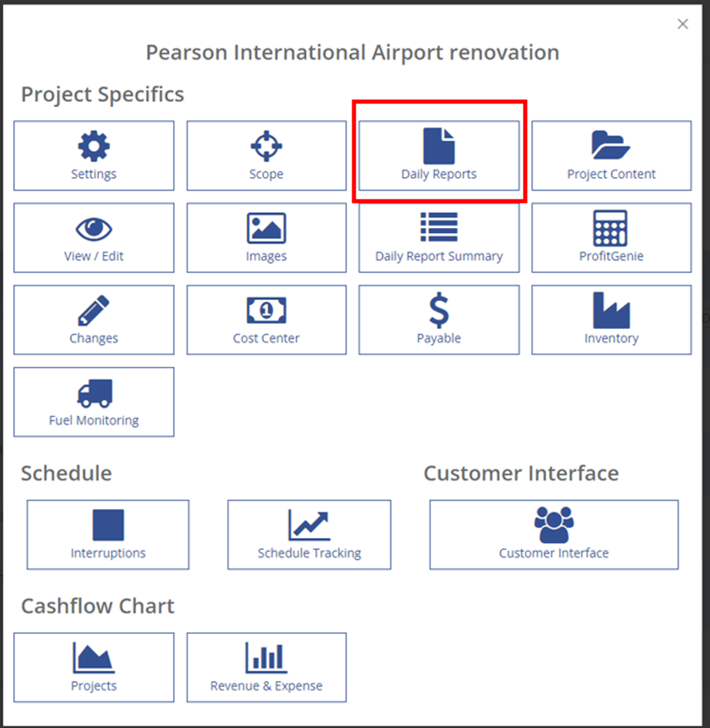This screenshot has height=728, width=710.
Task: Open the Daily Reports document tile
Action: (x=439, y=156)
